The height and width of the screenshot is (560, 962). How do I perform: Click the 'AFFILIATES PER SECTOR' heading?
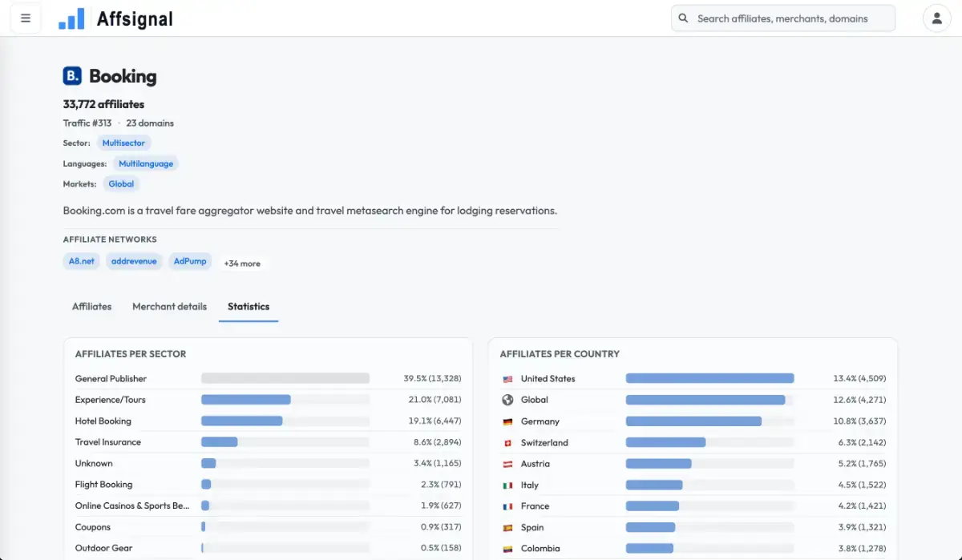131,354
